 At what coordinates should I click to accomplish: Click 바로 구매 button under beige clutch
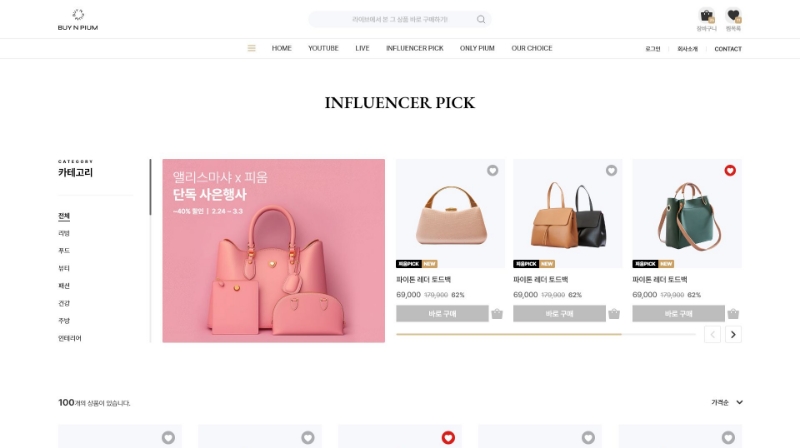click(442, 314)
